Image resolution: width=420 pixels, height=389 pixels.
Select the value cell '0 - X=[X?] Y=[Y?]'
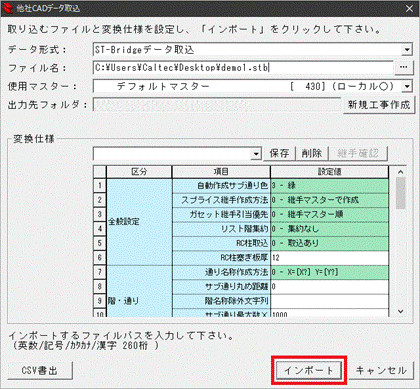[329, 272]
